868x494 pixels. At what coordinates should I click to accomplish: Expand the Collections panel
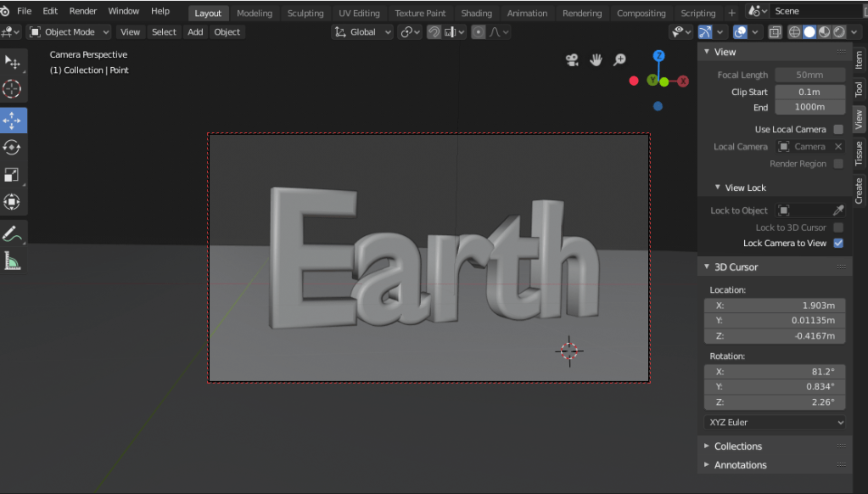737,446
